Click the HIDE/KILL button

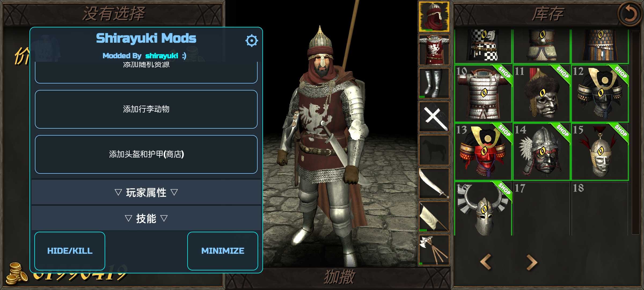70,251
